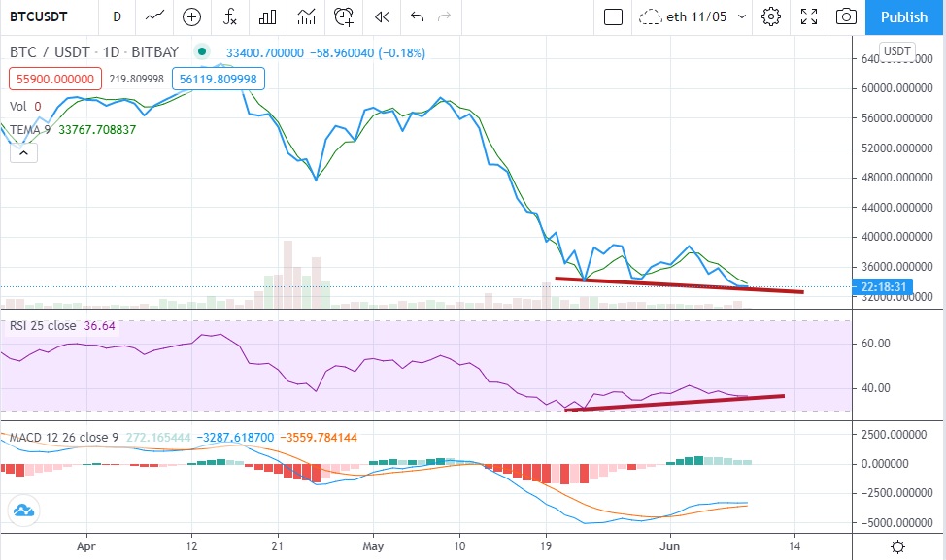This screenshot has width=946, height=560.
Task: Click the compare or add symbol icon
Action: tap(191, 16)
